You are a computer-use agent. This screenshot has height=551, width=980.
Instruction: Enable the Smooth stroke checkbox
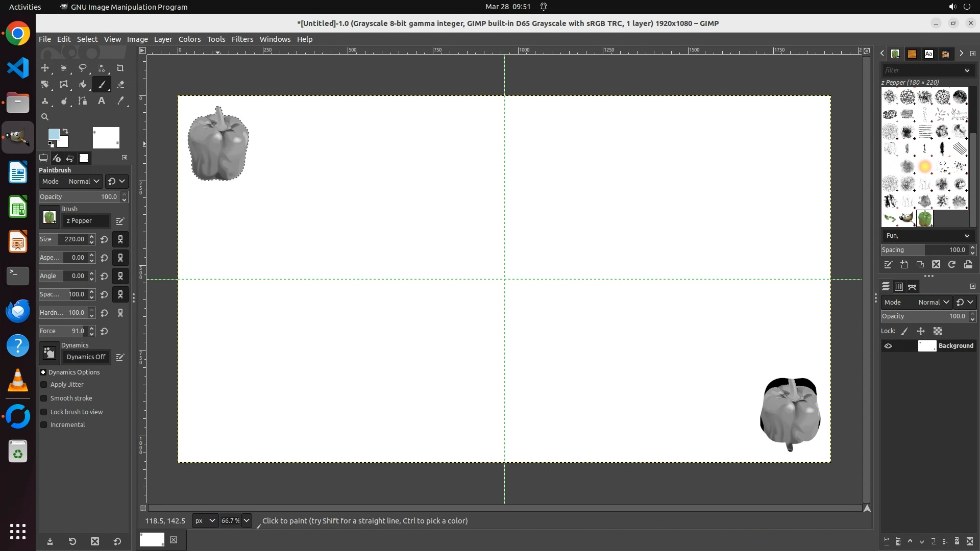click(44, 398)
